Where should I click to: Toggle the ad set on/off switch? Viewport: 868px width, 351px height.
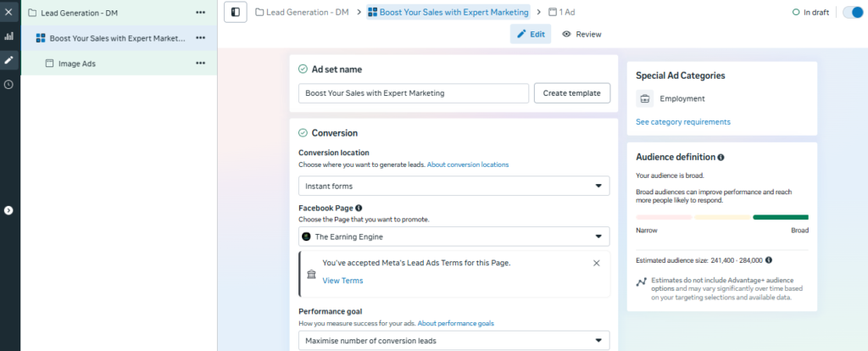[x=851, y=13]
